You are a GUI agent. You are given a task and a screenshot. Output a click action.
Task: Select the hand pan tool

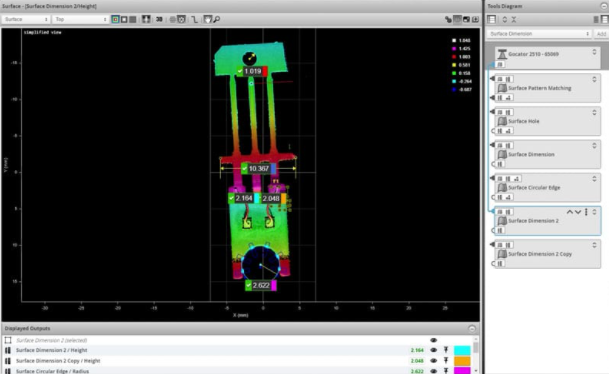[x=208, y=19]
